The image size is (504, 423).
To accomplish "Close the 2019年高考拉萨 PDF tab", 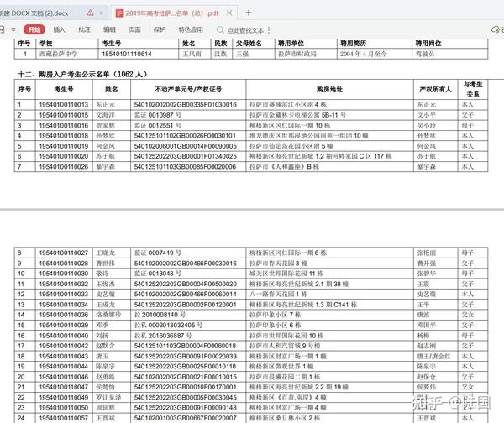I will (229, 13).
